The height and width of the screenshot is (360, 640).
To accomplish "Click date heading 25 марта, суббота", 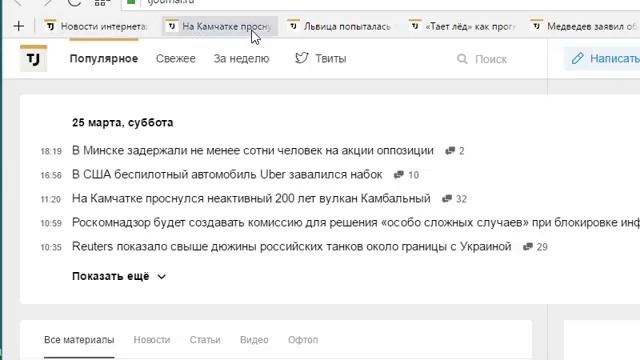I will pyautogui.click(x=122, y=122).
